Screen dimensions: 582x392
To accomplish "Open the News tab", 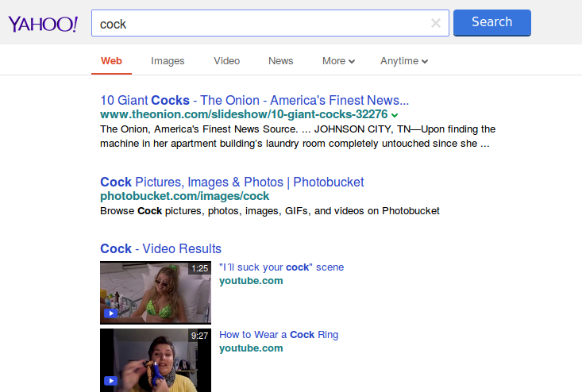I will tap(280, 61).
